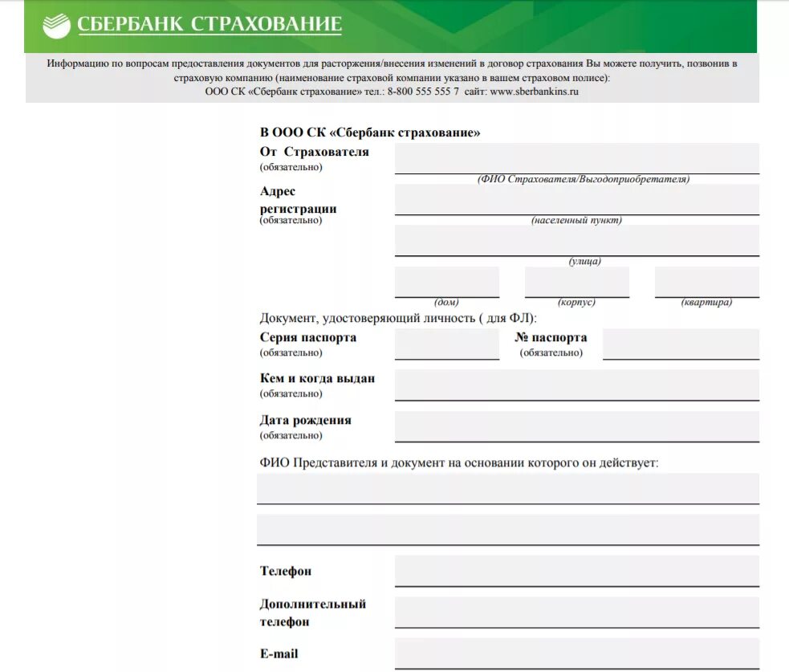Click the ФИО Представителя и документ heading

459,462
